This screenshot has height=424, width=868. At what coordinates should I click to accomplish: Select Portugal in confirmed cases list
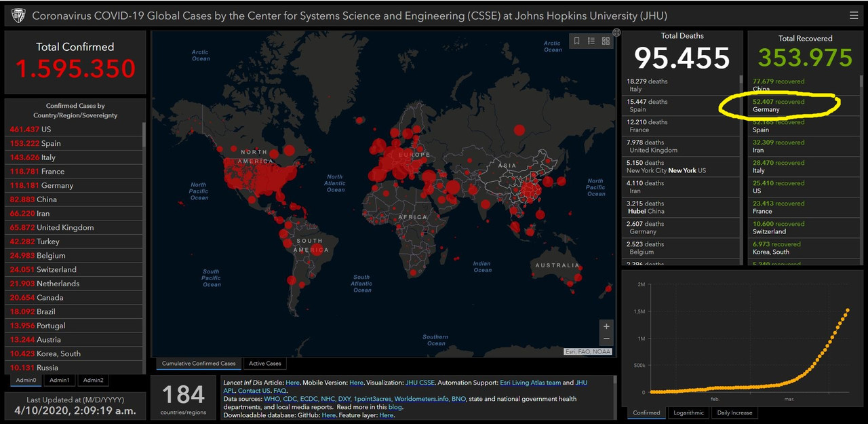pos(74,326)
